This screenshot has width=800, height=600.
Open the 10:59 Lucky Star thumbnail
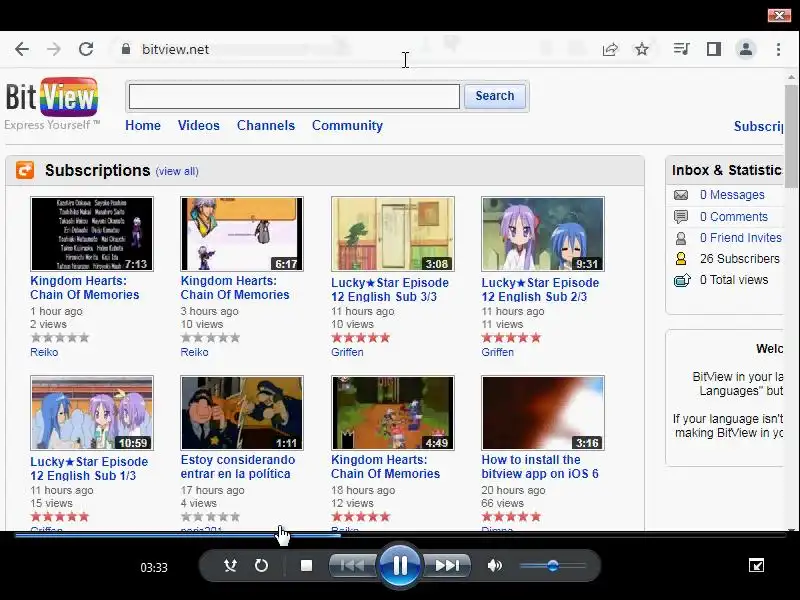92,413
